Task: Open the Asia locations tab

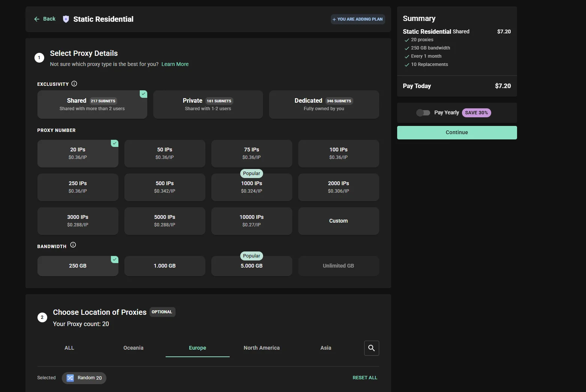Action: 326,348
